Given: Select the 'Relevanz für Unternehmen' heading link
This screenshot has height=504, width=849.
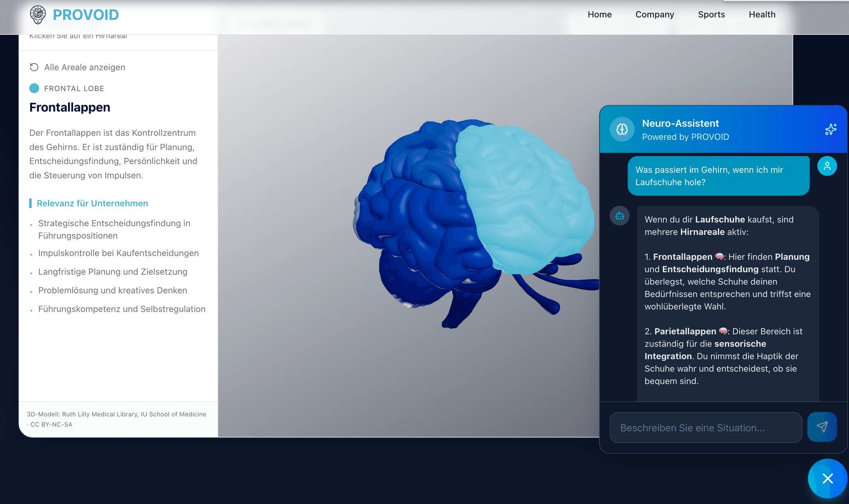Looking at the screenshot, I should pos(92,203).
